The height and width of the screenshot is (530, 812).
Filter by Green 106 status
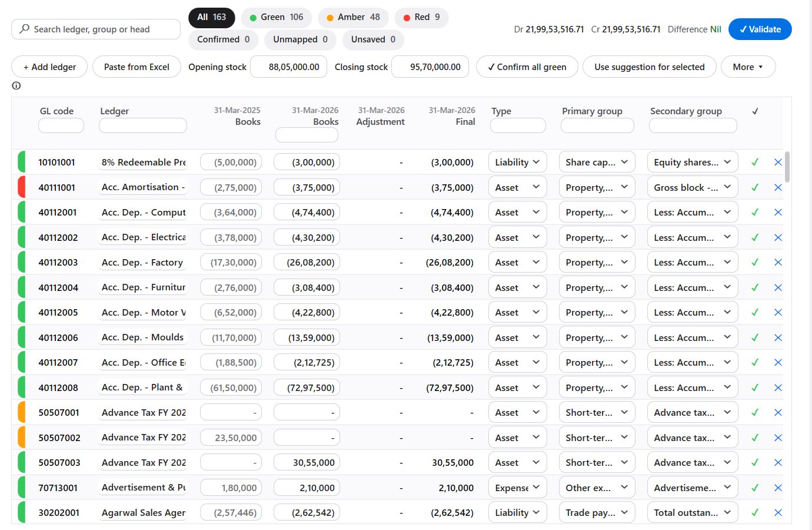277,17
